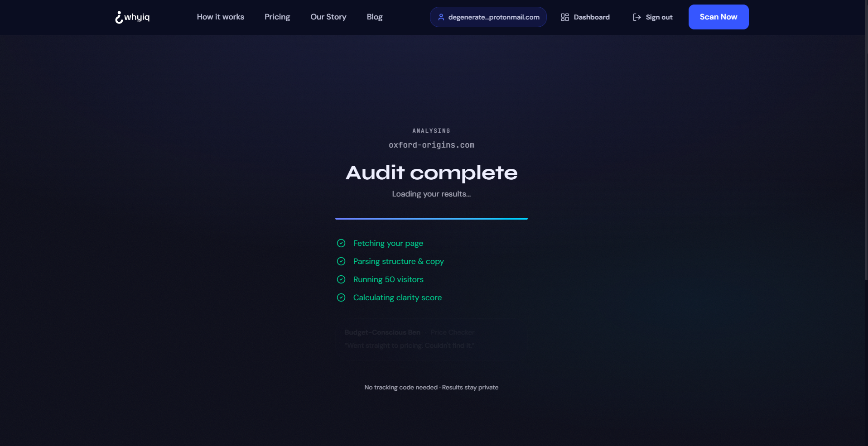Go to the Pricing page

(x=277, y=17)
